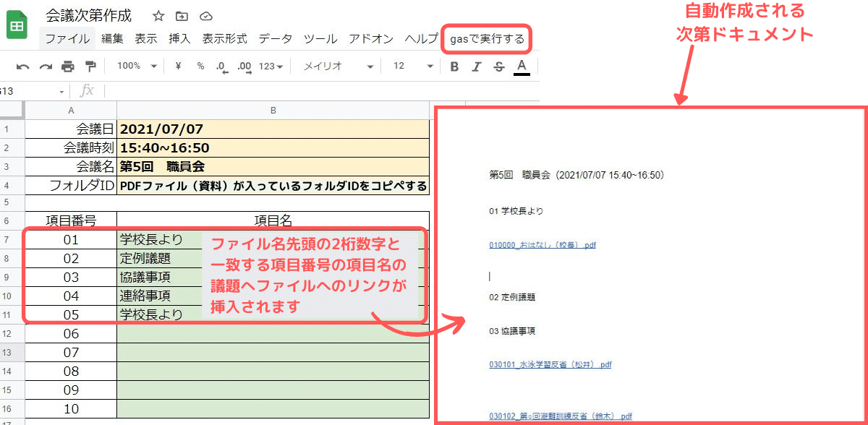Open the メイリオ font dropdown

(x=340, y=66)
